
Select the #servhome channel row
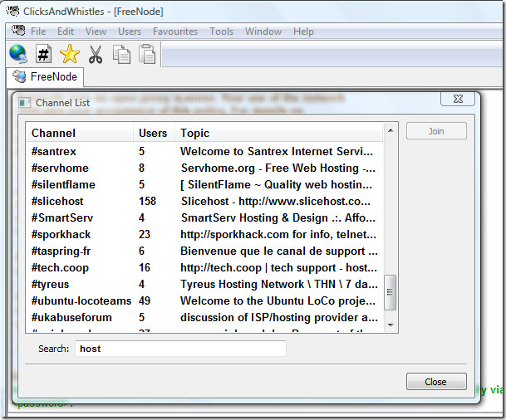(205, 168)
